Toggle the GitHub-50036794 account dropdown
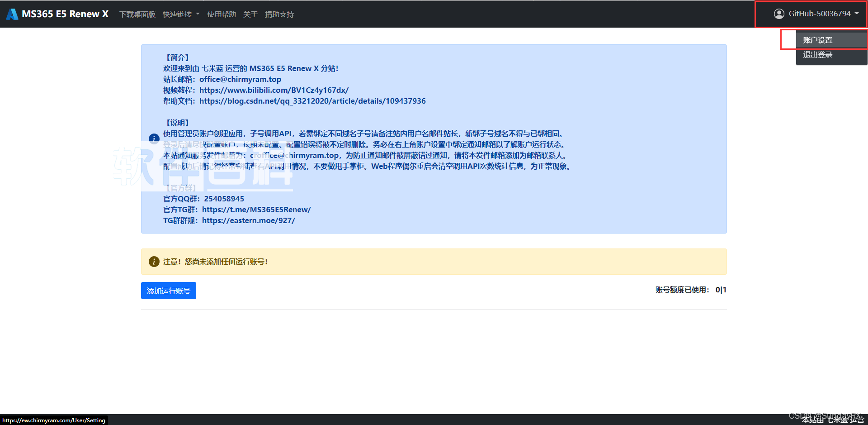The height and width of the screenshot is (425, 868). (819, 14)
